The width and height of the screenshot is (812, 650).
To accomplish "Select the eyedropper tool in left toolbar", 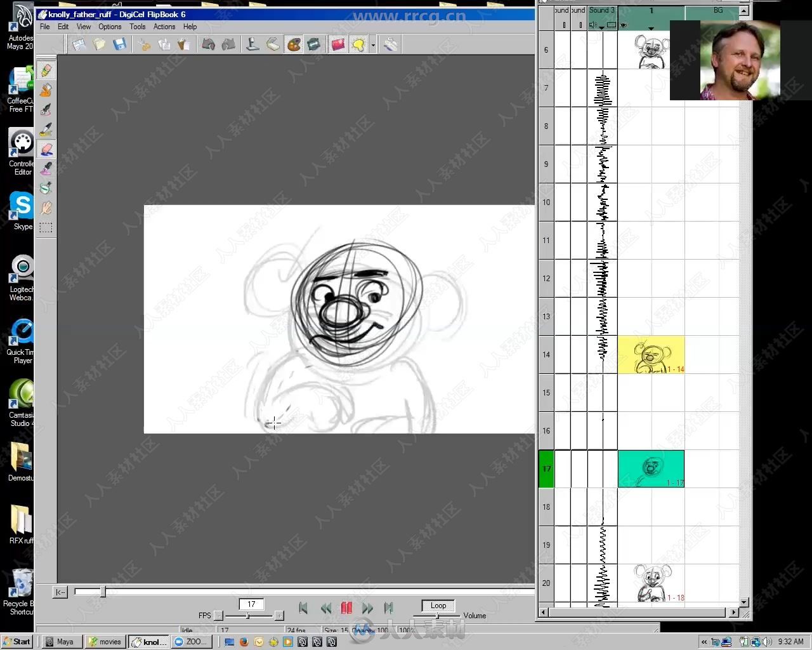I will [x=46, y=169].
